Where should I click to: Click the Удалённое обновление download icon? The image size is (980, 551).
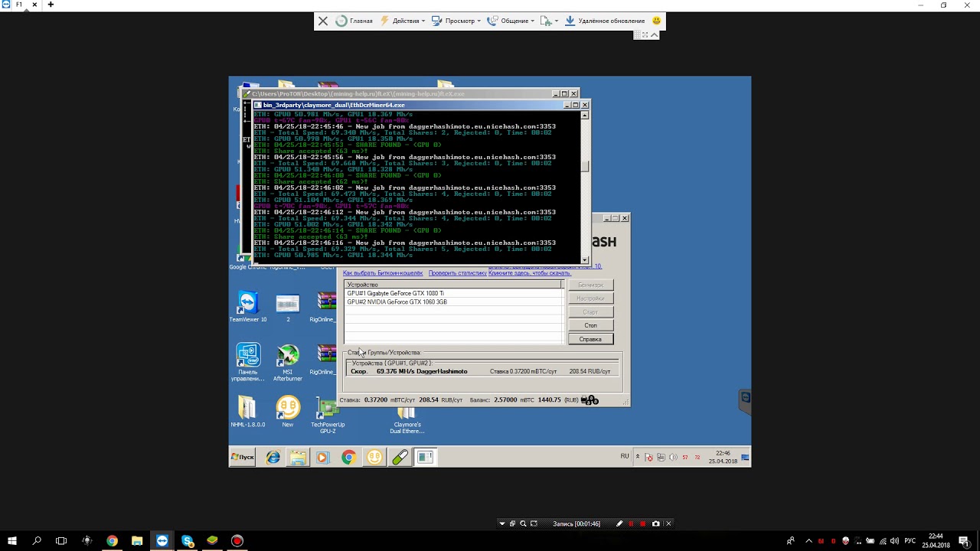[570, 21]
